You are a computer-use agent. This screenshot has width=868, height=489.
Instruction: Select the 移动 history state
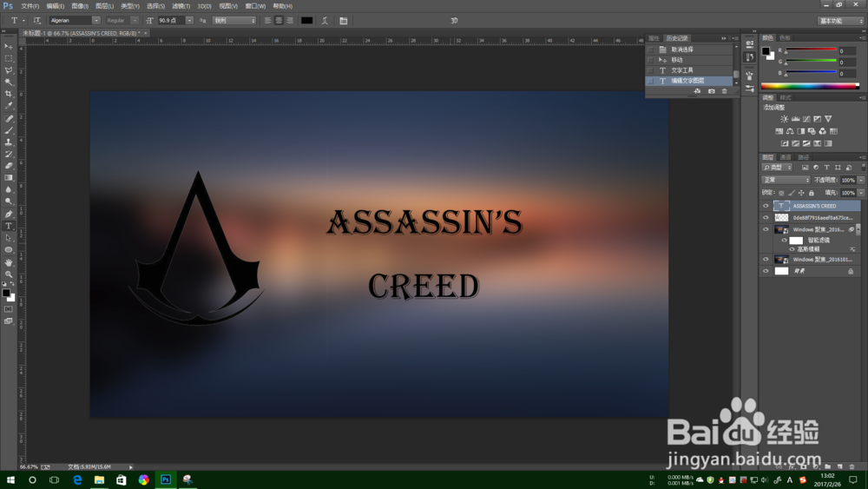689,60
